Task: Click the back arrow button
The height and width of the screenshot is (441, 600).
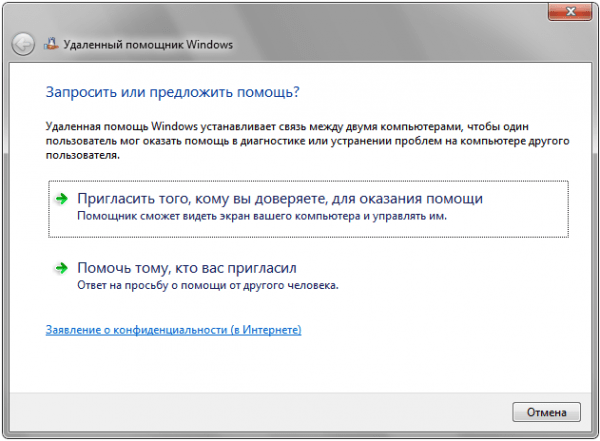Action: pos(23,44)
